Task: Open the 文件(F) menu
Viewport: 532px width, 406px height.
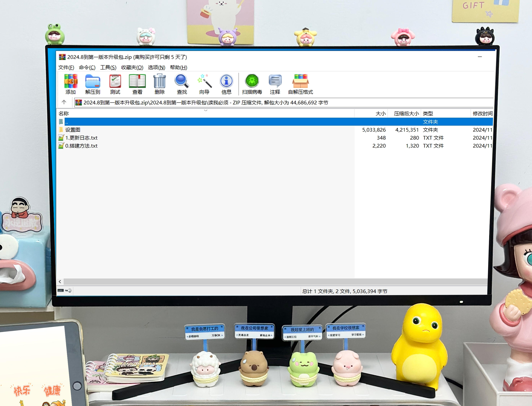Action: coord(66,67)
